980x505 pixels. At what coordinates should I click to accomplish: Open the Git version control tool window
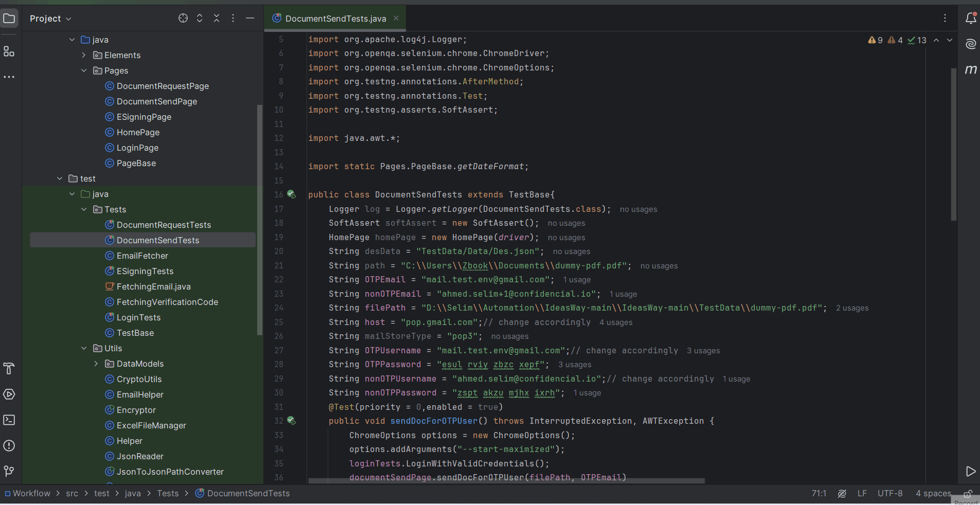(x=9, y=471)
